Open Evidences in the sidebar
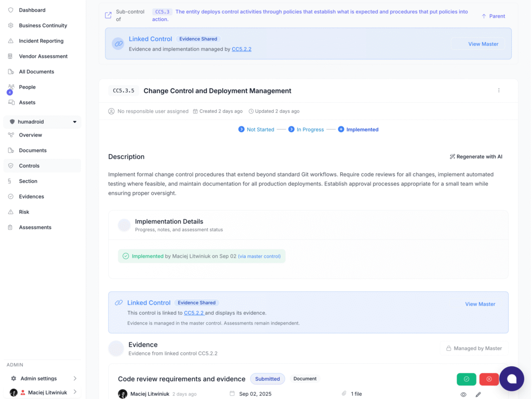532x399 pixels. (x=31, y=196)
